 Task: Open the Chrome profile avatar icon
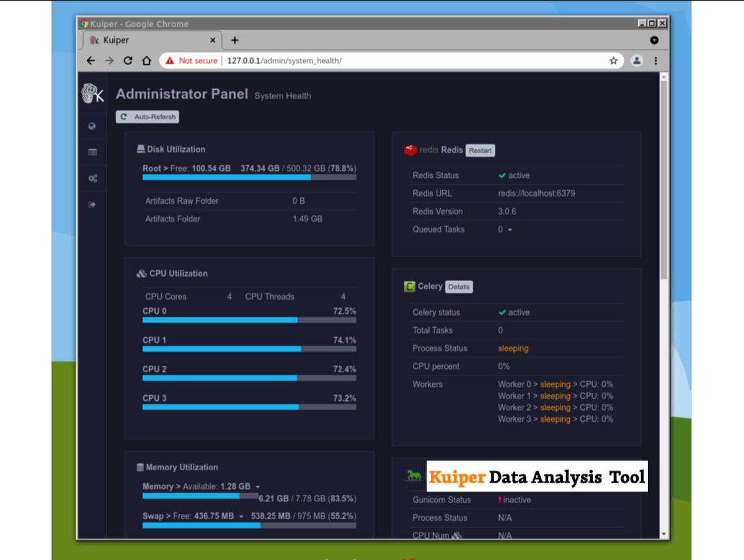click(x=636, y=61)
